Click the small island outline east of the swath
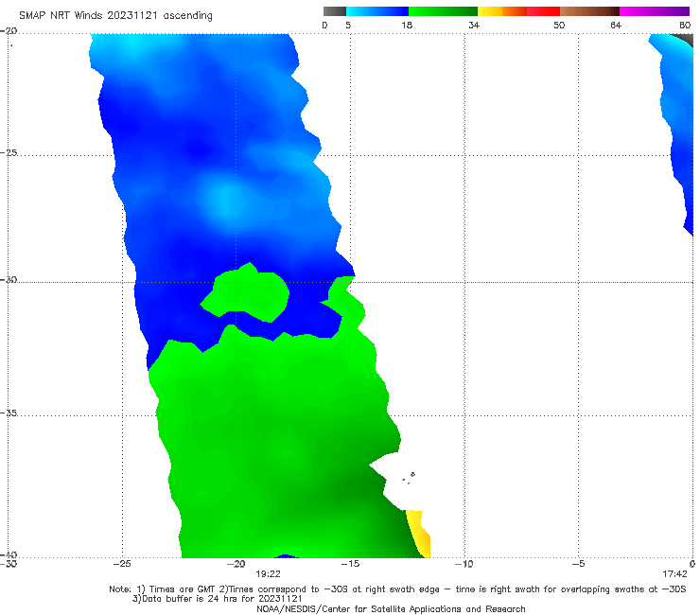The width and height of the screenshot is (700, 615). pos(412,474)
